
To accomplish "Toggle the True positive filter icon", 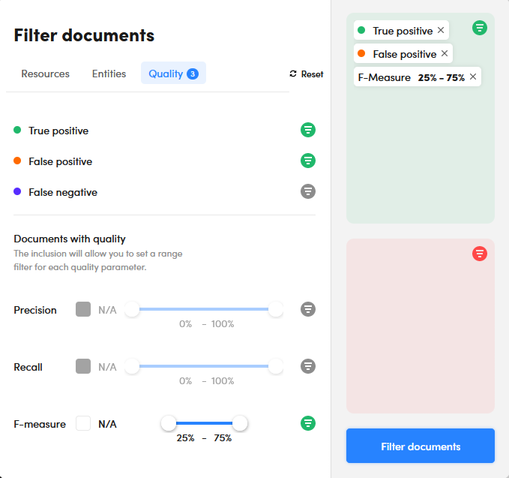I will 308,130.
